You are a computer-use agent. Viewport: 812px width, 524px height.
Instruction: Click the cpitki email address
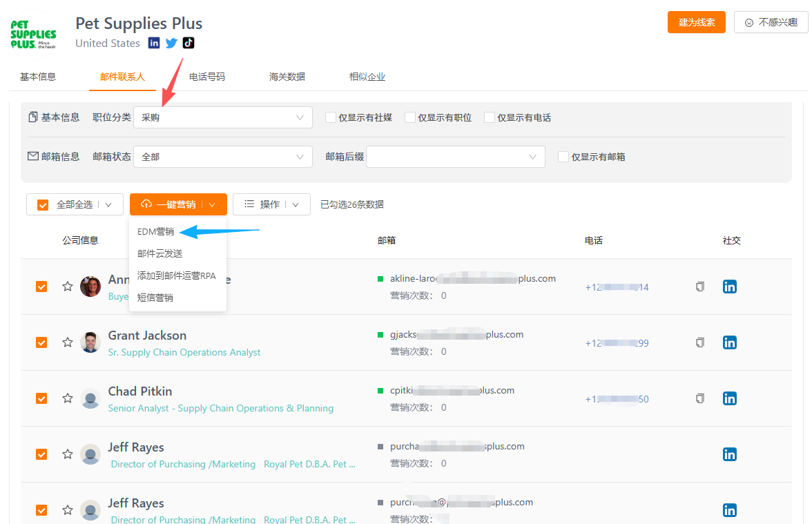click(452, 391)
